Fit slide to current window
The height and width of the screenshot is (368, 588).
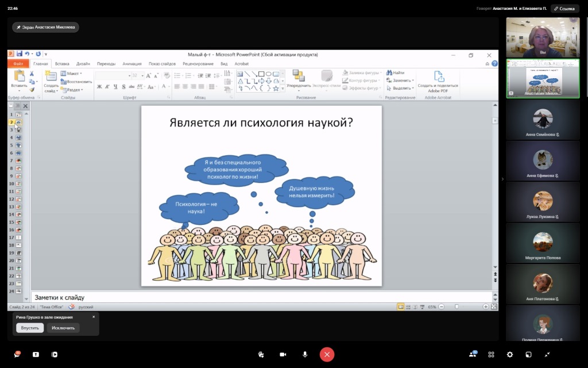494,307
